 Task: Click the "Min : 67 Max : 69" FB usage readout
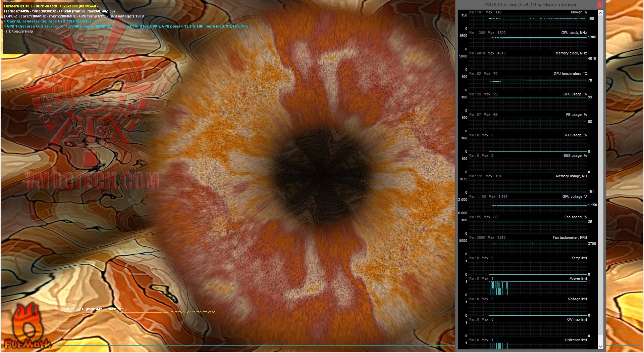pyautogui.click(x=483, y=115)
